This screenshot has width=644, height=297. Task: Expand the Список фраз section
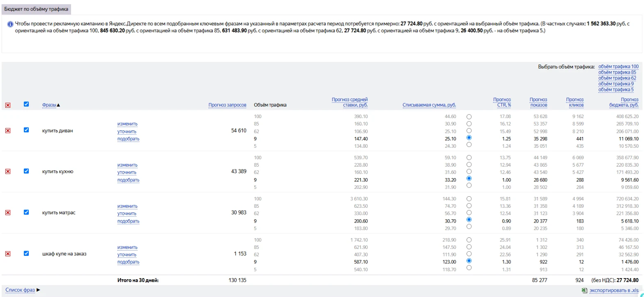23,290
